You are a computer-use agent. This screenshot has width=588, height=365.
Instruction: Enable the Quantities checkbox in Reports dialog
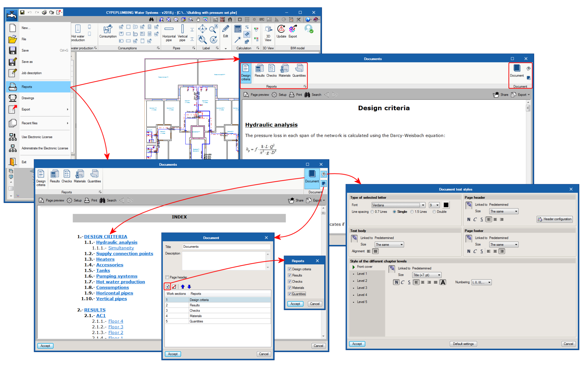pos(290,294)
